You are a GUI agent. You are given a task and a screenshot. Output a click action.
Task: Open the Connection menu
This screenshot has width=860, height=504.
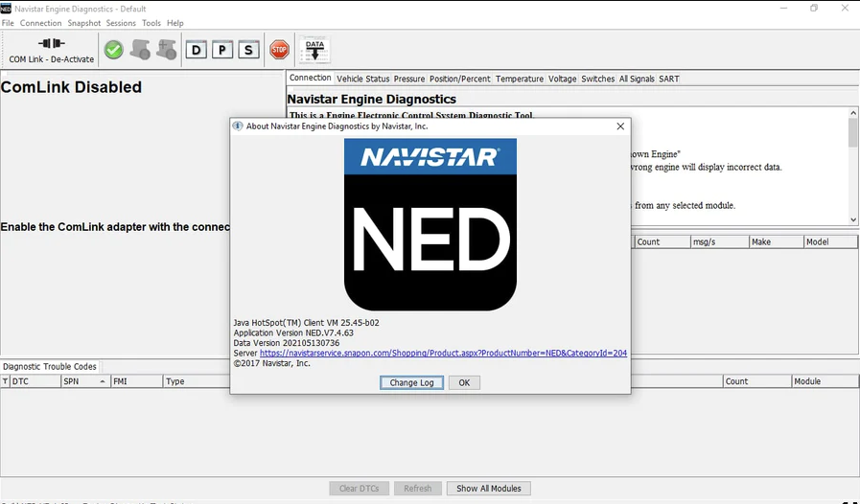pyautogui.click(x=40, y=23)
